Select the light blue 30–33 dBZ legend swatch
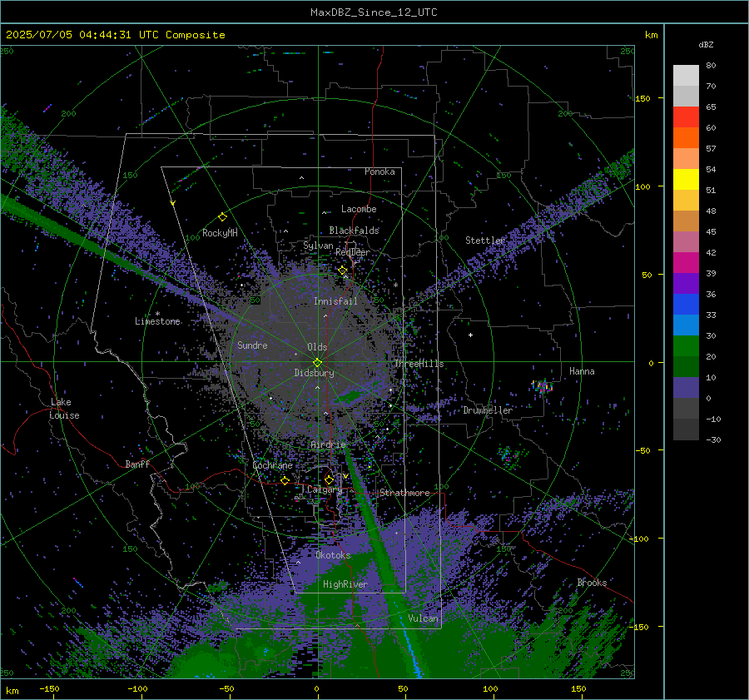 pyautogui.click(x=686, y=325)
